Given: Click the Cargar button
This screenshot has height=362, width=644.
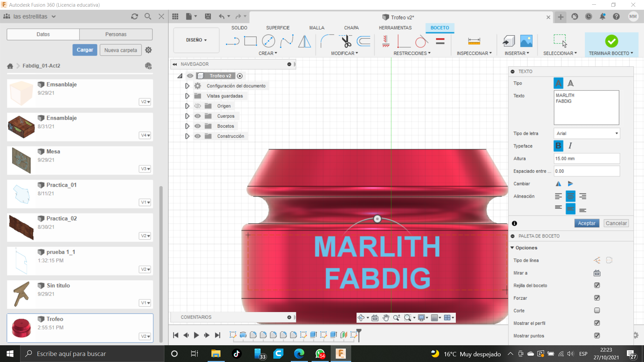Looking at the screenshot, I should [85, 50].
